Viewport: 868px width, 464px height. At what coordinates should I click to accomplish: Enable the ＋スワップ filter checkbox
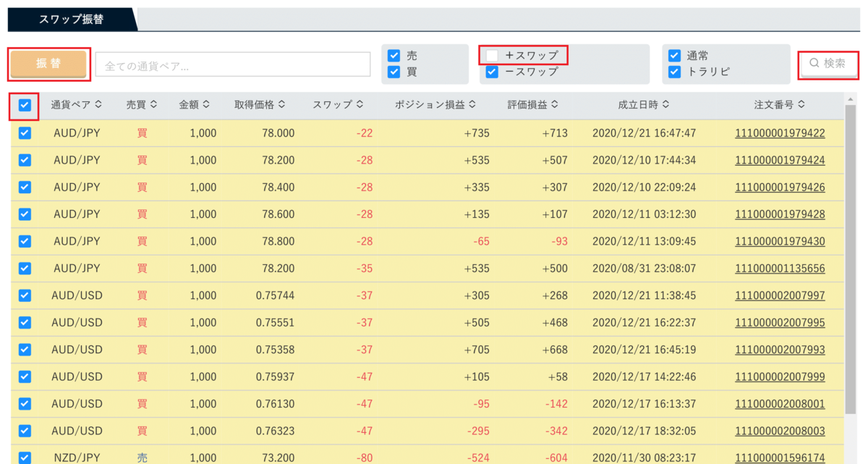pyautogui.click(x=492, y=55)
